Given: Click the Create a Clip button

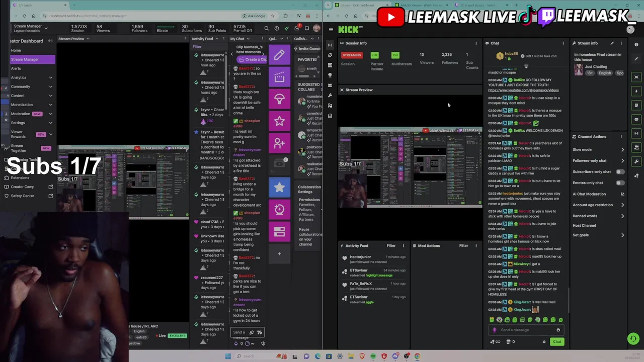Looking at the screenshot, I should point(252,59).
